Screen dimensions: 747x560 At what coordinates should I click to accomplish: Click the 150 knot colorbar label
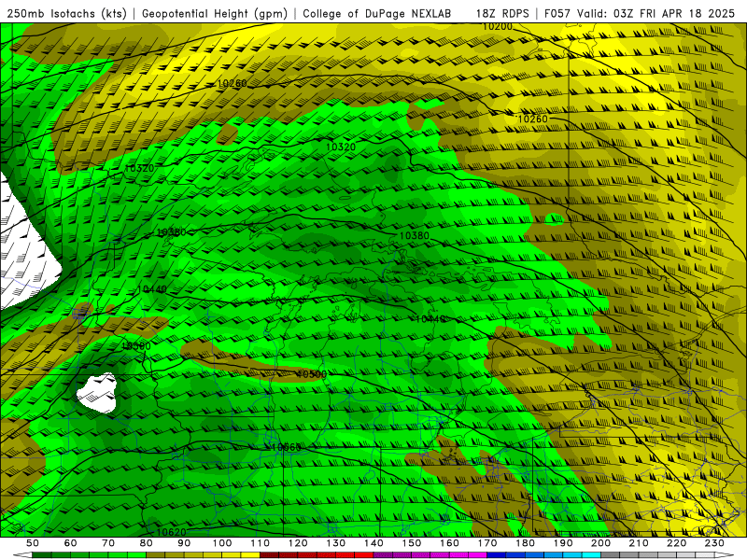tap(412, 543)
